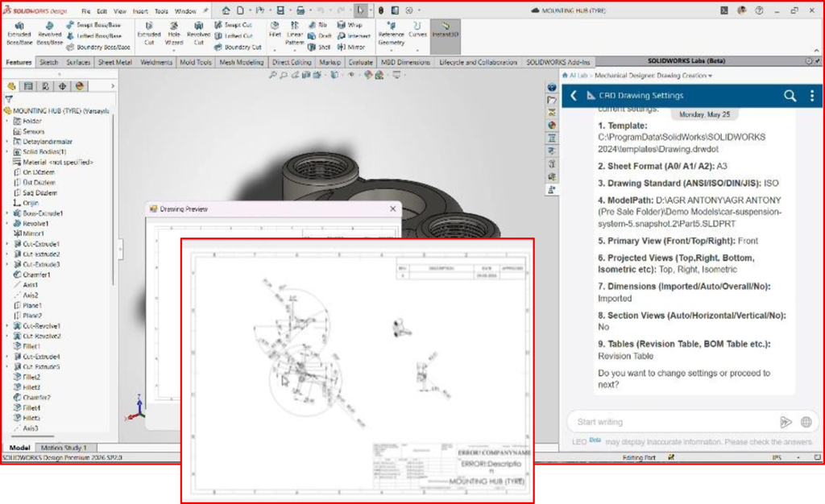Select the Fillet tool

pos(275,30)
